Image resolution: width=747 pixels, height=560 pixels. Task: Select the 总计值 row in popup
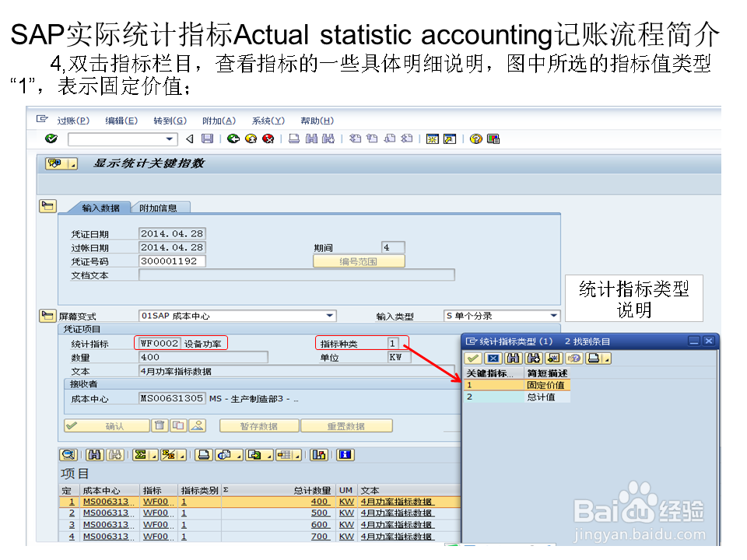[x=517, y=397]
